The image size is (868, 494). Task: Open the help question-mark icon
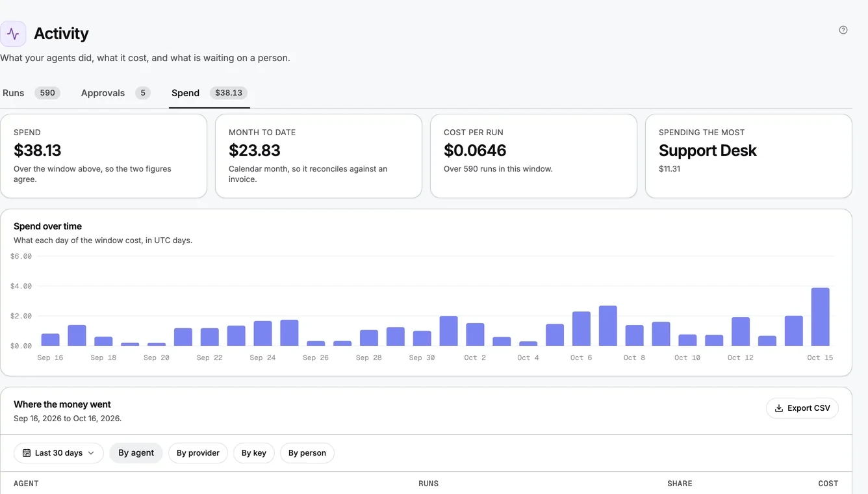[x=843, y=30]
